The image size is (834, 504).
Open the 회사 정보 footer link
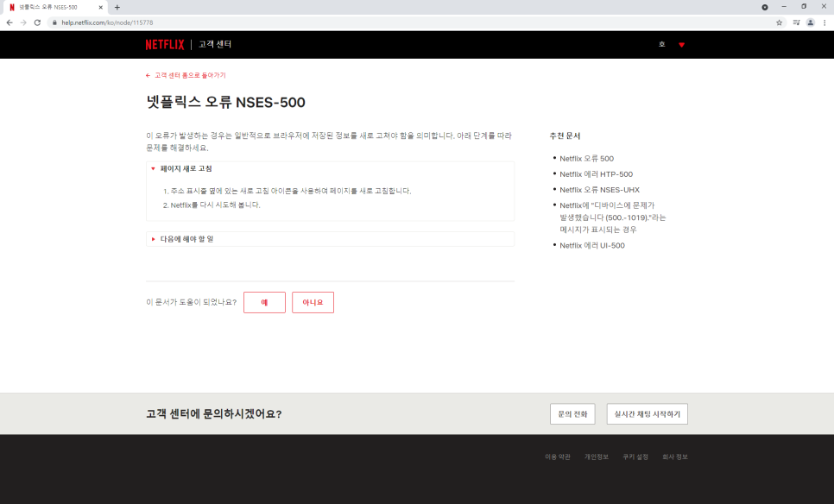click(675, 457)
